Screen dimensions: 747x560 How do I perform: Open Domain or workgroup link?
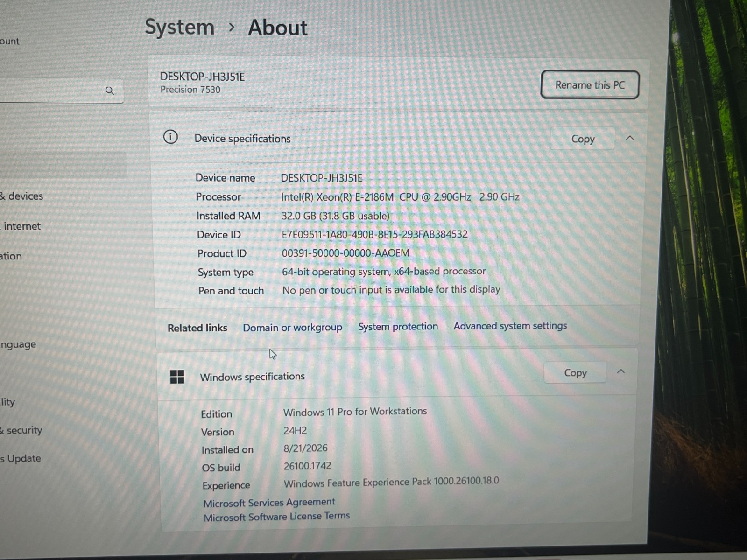point(292,328)
